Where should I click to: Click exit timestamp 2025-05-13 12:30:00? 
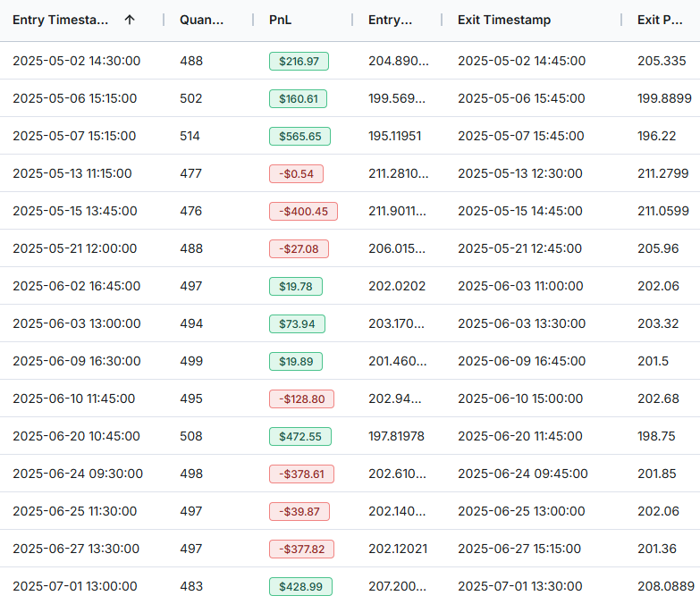[x=519, y=173]
